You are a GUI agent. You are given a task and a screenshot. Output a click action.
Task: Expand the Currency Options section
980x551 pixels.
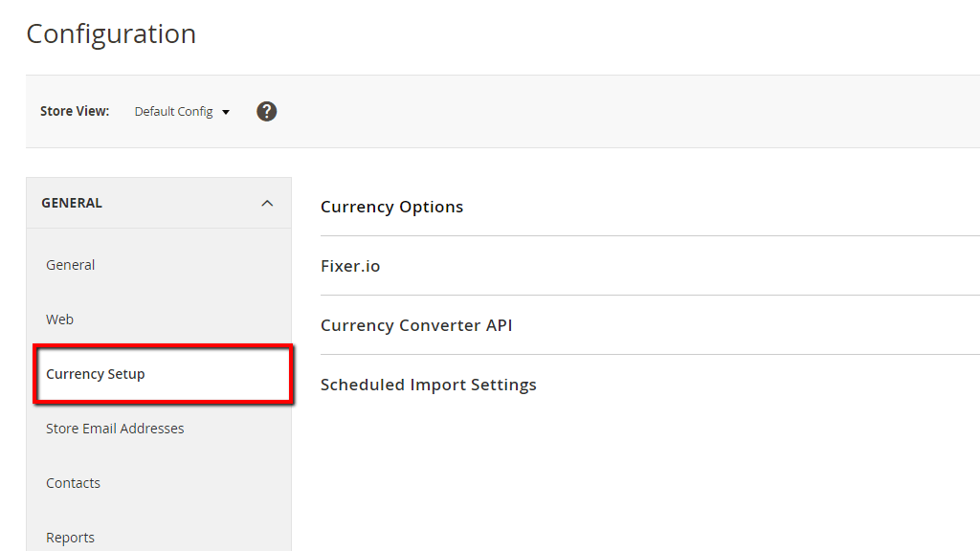point(391,207)
